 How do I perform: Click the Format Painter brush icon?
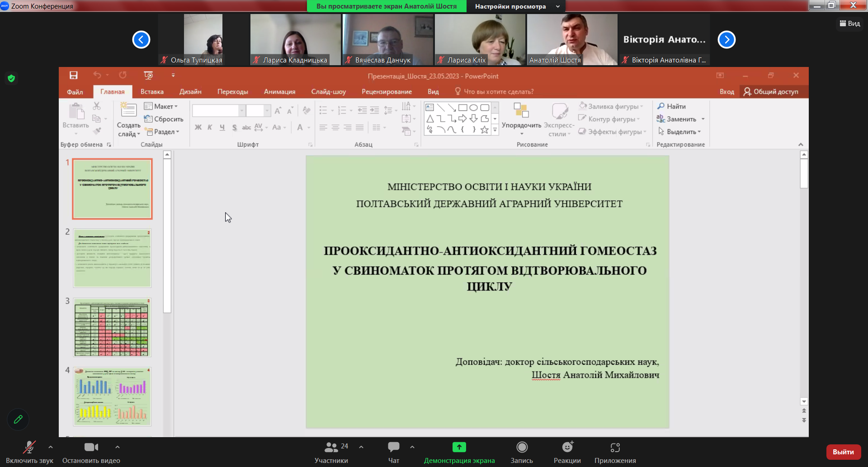click(x=97, y=131)
